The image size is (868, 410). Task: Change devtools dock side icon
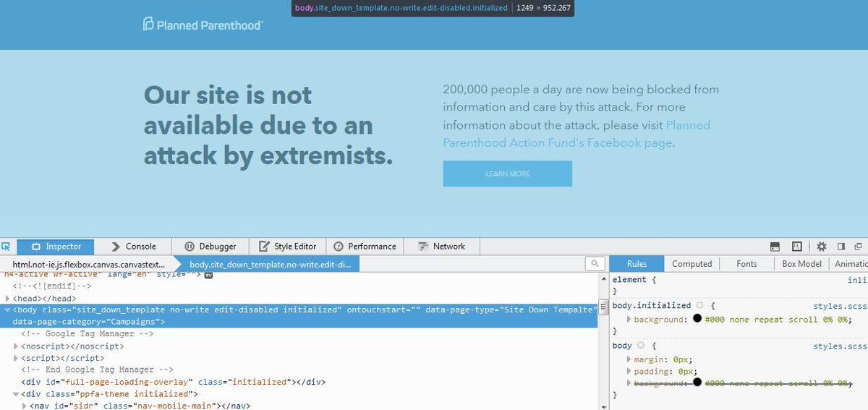coord(841,247)
